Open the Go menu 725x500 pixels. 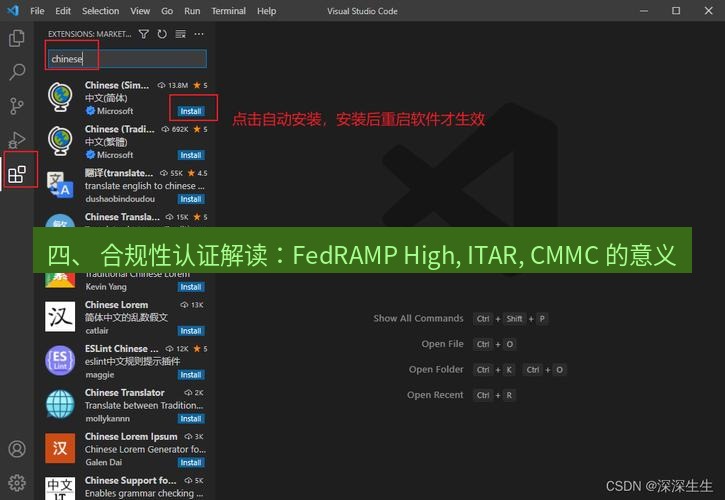167,11
